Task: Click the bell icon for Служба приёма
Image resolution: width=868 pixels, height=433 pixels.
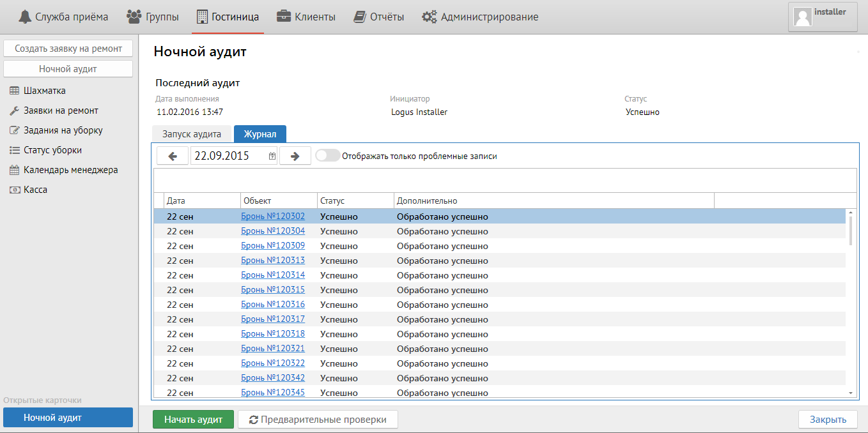Action: click(25, 17)
